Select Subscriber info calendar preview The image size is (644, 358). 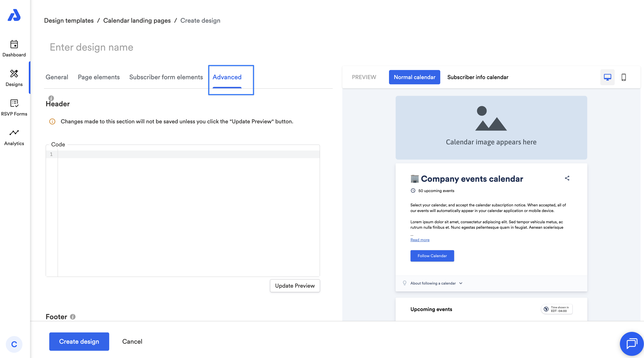click(478, 77)
